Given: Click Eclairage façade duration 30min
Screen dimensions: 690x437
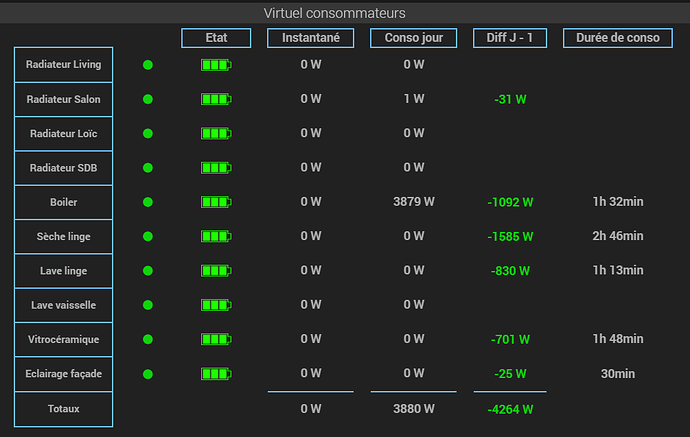Looking at the screenshot, I should click(618, 374).
